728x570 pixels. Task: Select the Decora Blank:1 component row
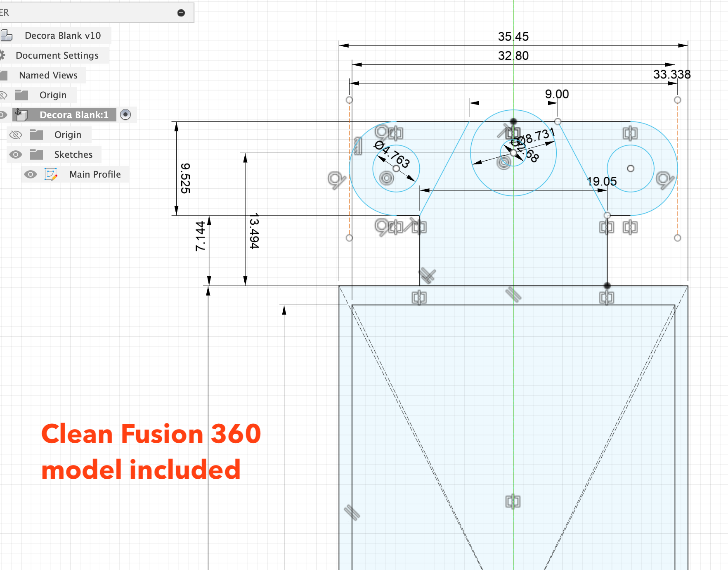[x=74, y=115]
